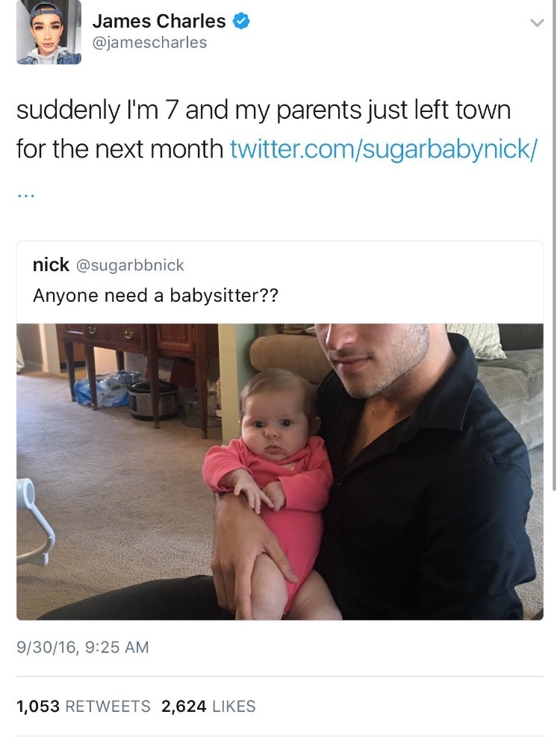Open the quoted tweet baby photo
Viewport: 560px width, 741px height.
click(280, 471)
